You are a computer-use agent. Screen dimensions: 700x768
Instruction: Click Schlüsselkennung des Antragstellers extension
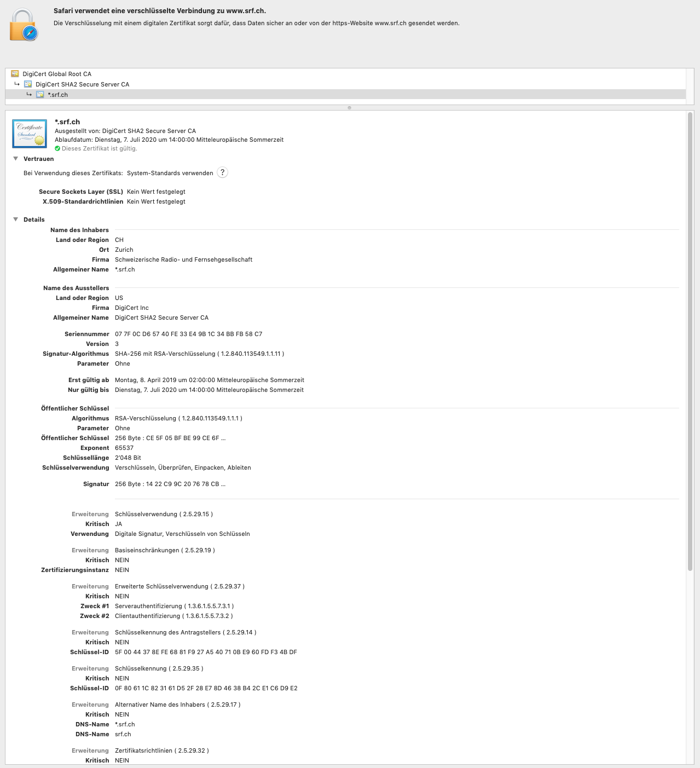coord(186,632)
